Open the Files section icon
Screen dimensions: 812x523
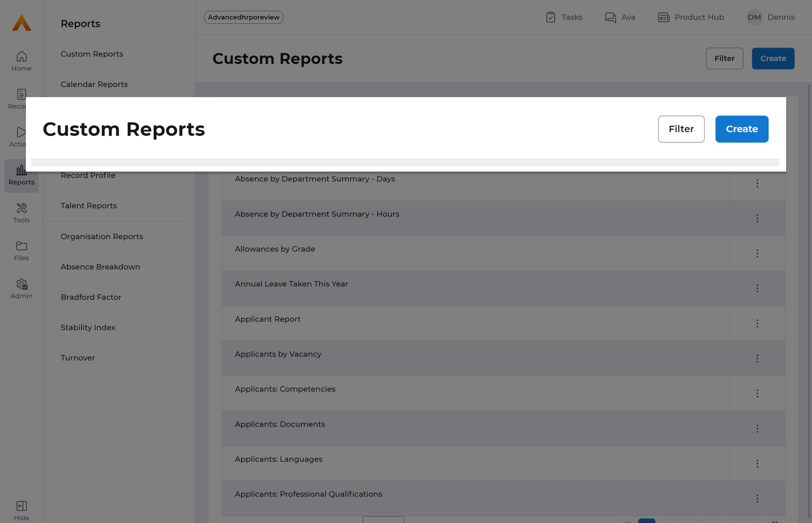(x=21, y=251)
